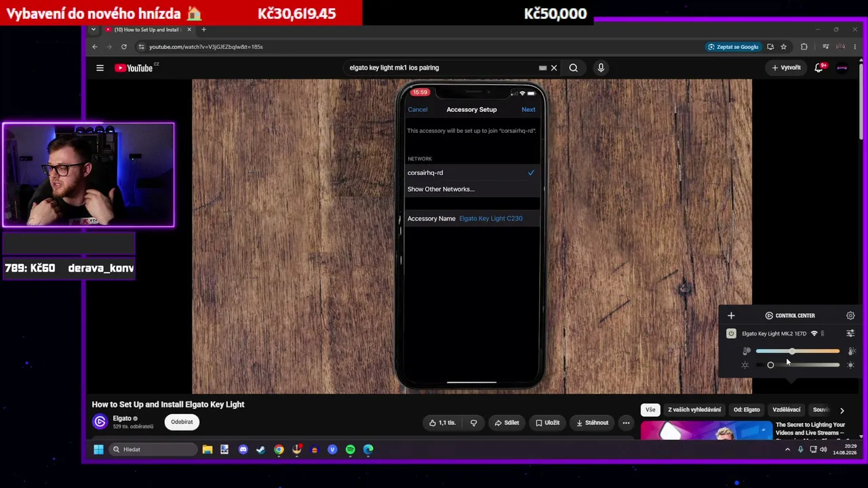
Task: Open the browser extensions puzzle icon
Action: tap(804, 47)
